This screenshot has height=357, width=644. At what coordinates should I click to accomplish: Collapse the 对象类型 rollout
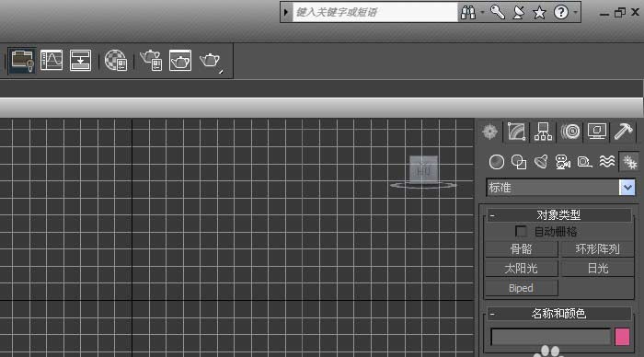(559, 215)
